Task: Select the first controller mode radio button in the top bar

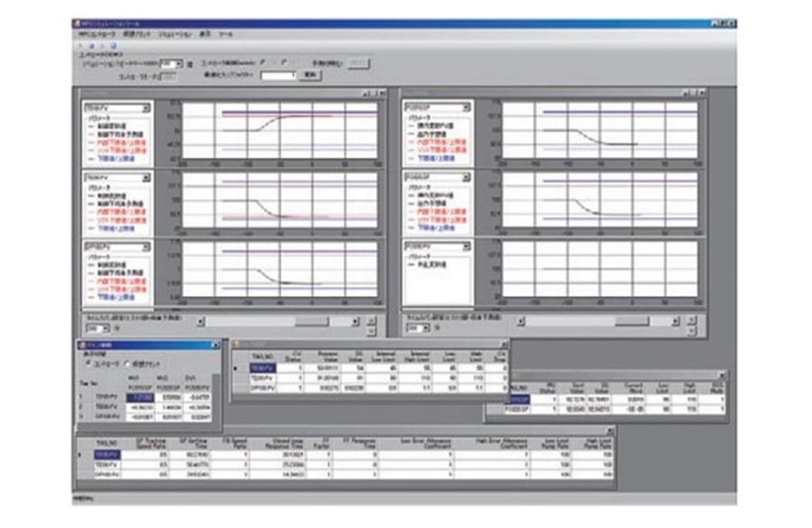Action: click(x=262, y=63)
